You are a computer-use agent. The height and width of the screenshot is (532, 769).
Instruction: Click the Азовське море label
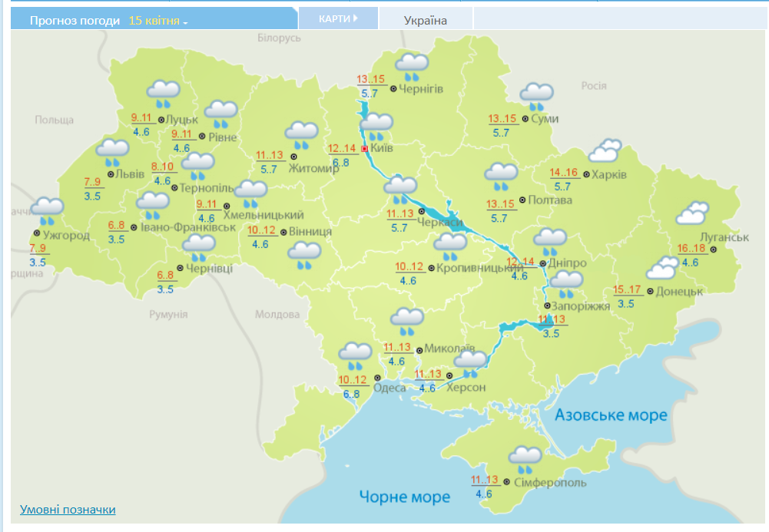coord(611,415)
